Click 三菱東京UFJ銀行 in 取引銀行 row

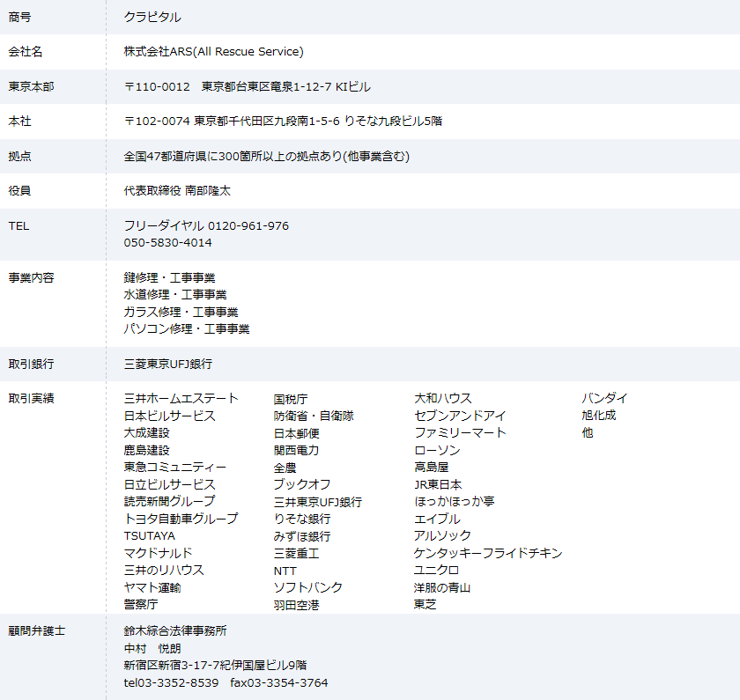click(x=168, y=365)
